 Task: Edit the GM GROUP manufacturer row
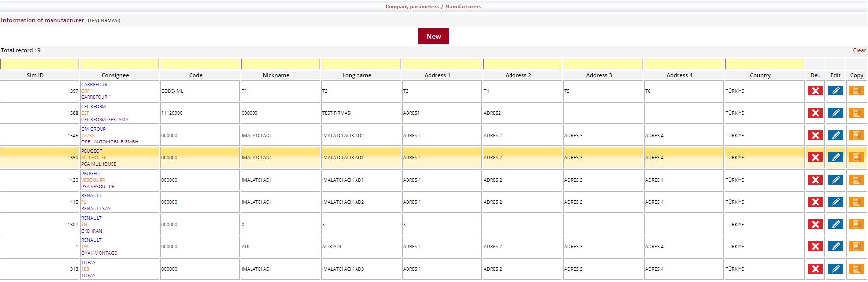click(836, 135)
